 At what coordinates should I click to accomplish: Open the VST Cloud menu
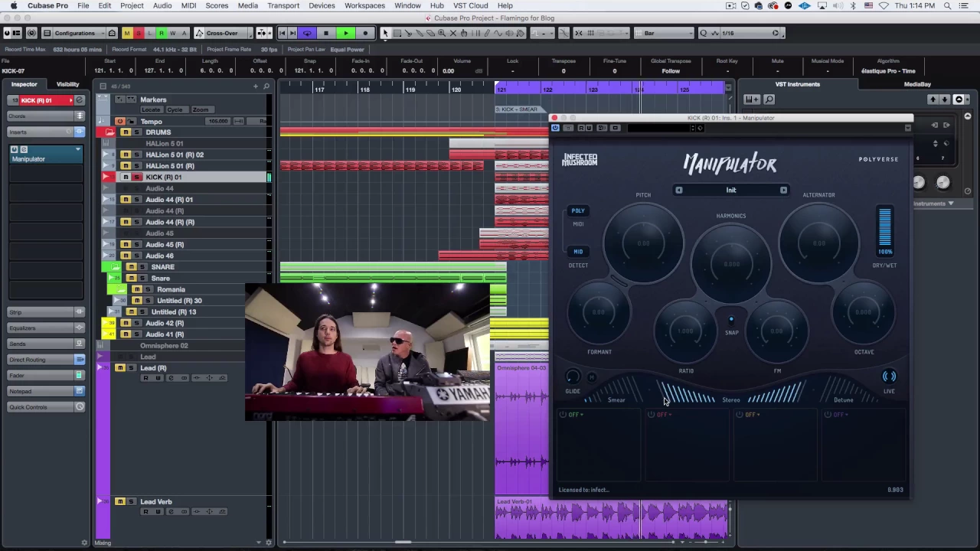[471, 5]
